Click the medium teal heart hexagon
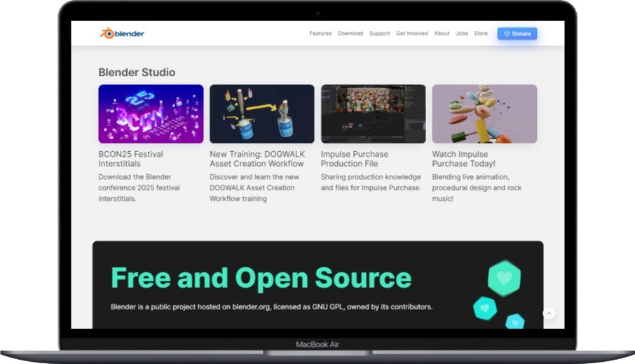This screenshot has height=364, width=635. pyautogui.click(x=485, y=308)
